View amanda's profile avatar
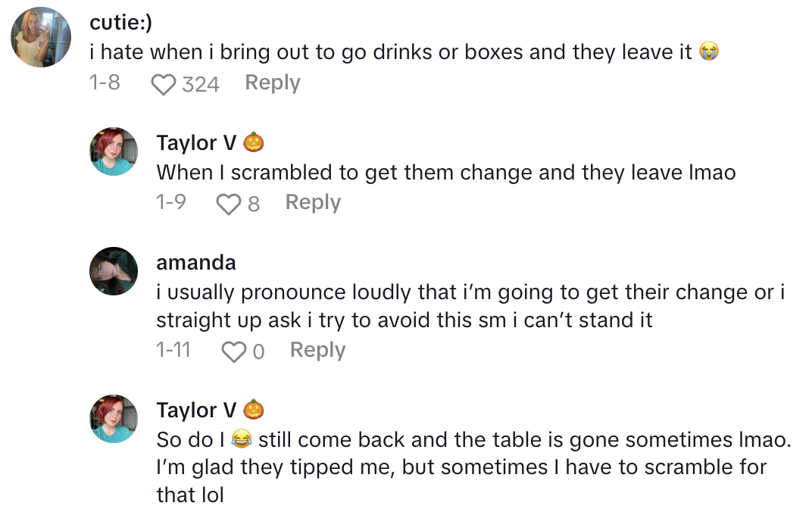The width and height of the screenshot is (812, 512). click(x=114, y=271)
